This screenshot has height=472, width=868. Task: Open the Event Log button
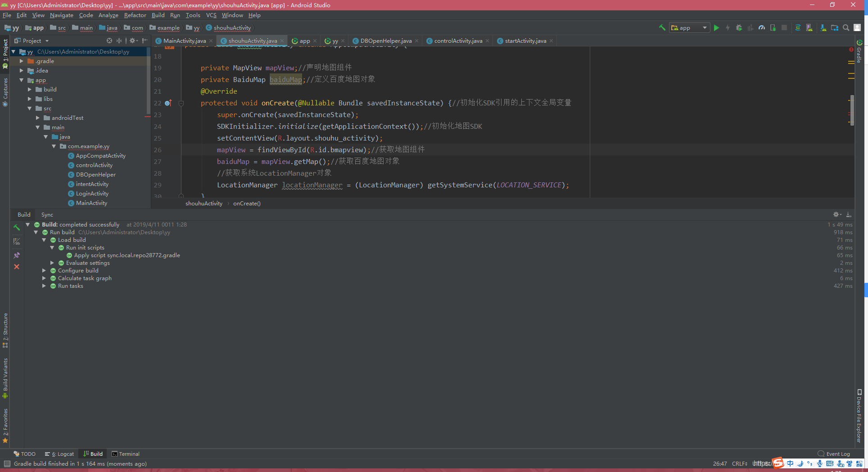[834, 454]
